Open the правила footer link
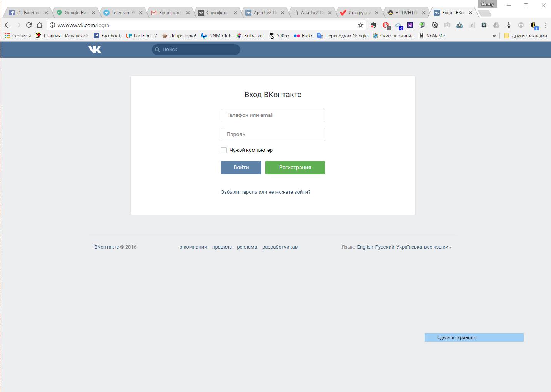This screenshot has width=551, height=392. pyautogui.click(x=222, y=247)
